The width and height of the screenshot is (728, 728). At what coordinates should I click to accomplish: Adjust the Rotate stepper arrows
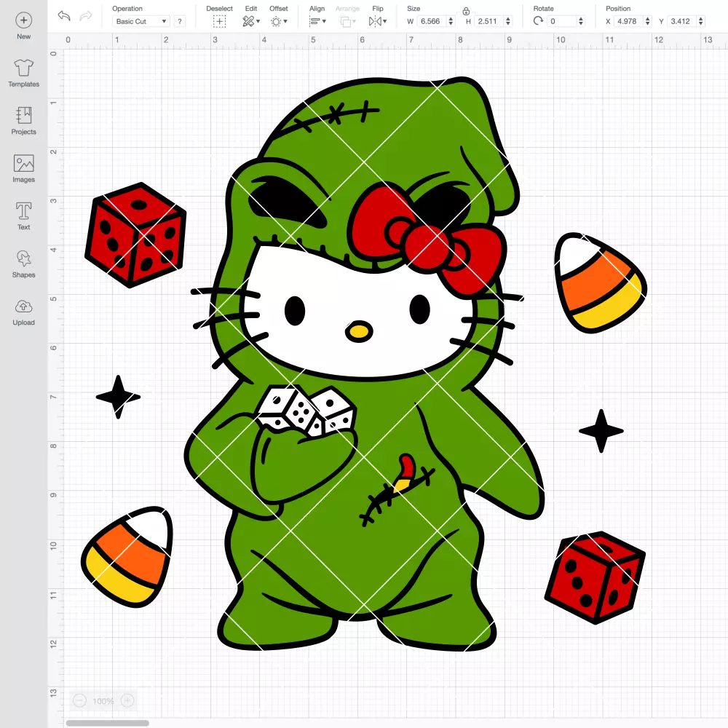581,21
